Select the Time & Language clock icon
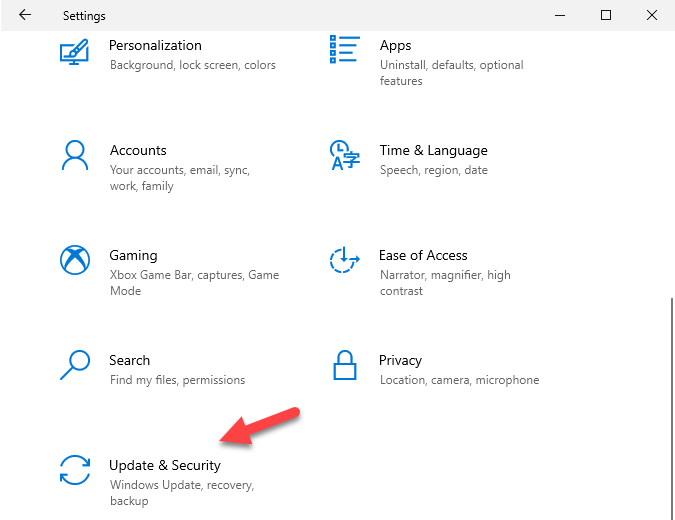 (344, 155)
